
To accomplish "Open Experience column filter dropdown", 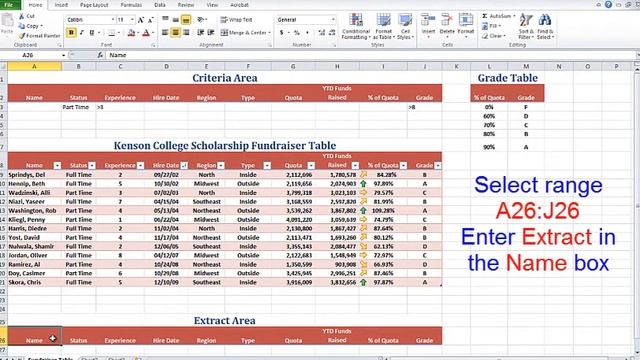I will click(140, 165).
